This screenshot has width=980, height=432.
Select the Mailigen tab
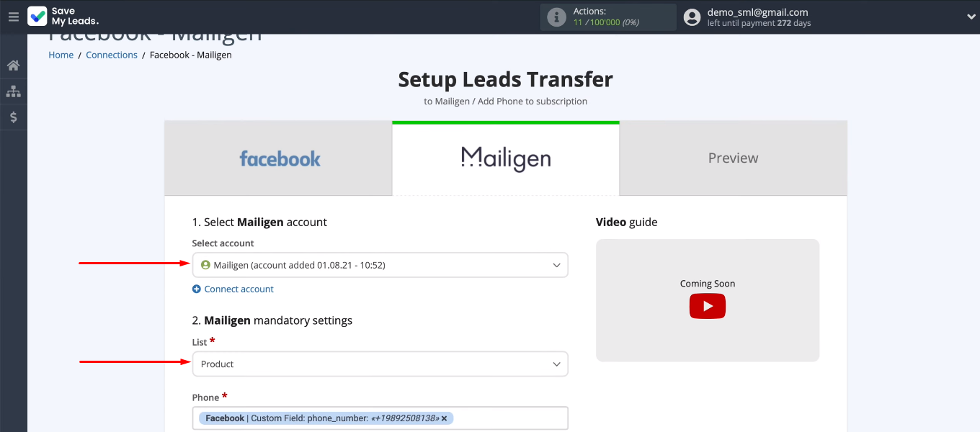506,158
